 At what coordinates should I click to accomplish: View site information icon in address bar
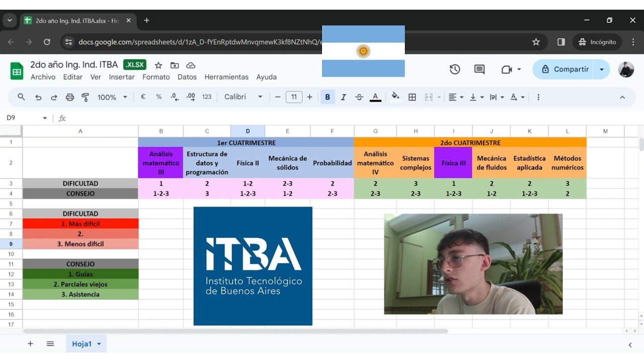click(69, 42)
